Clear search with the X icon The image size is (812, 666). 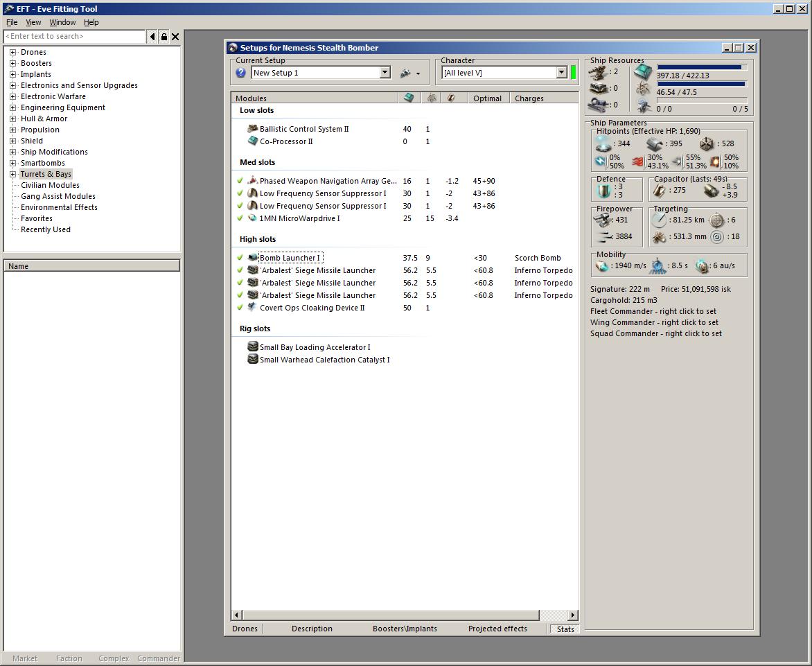[x=175, y=37]
